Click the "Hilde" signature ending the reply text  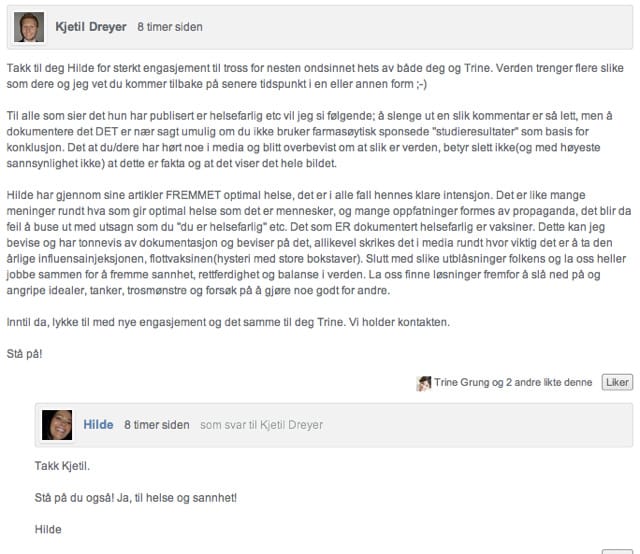point(48,529)
